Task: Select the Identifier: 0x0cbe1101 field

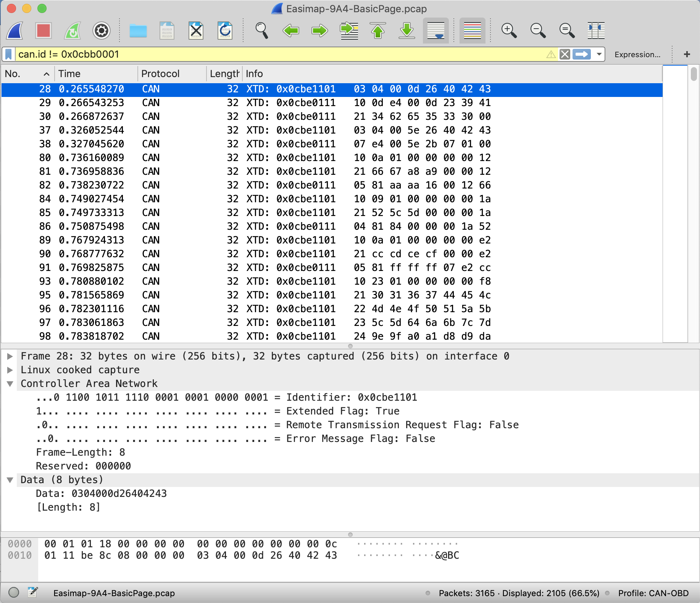Action: 227,397
